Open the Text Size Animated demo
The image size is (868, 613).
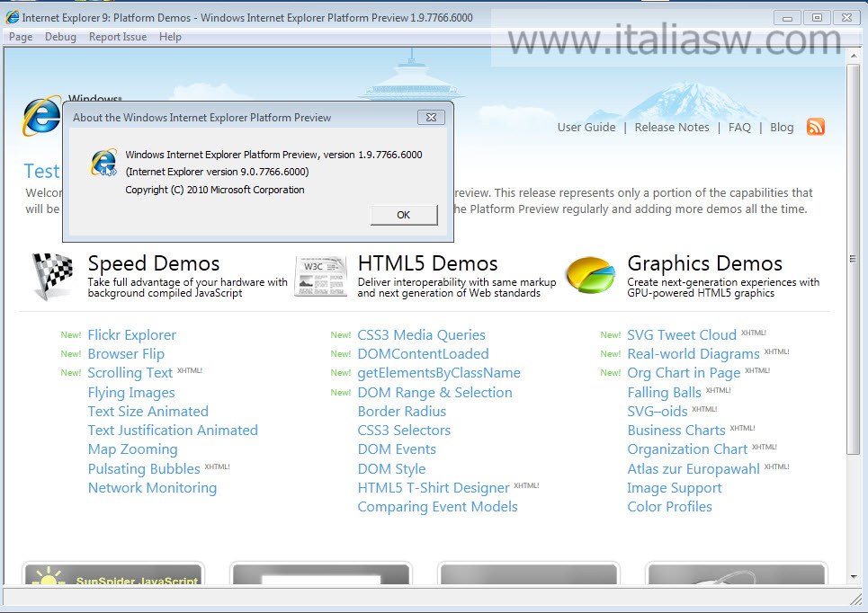click(x=148, y=411)
